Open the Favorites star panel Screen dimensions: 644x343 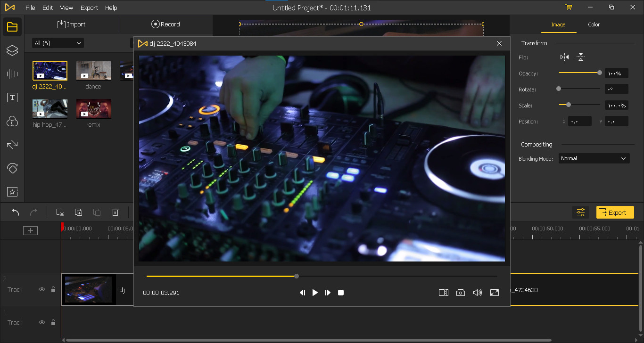(x=12, y=191)
